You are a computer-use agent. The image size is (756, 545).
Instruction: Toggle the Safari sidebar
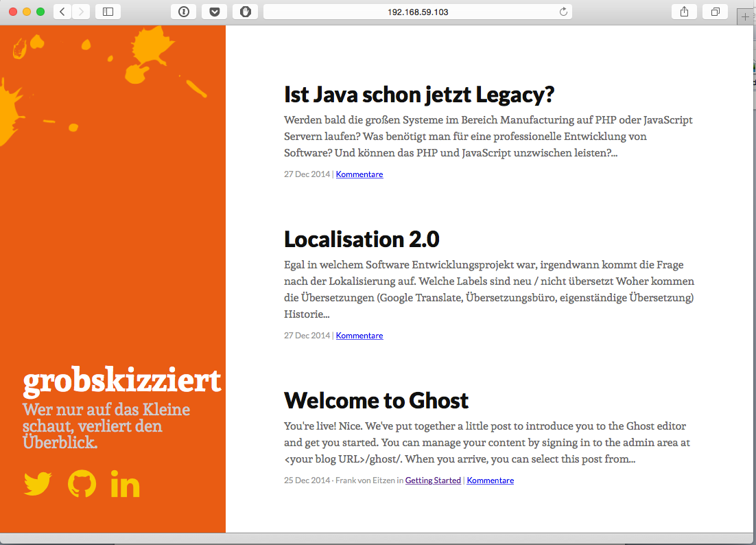(107, 11)
